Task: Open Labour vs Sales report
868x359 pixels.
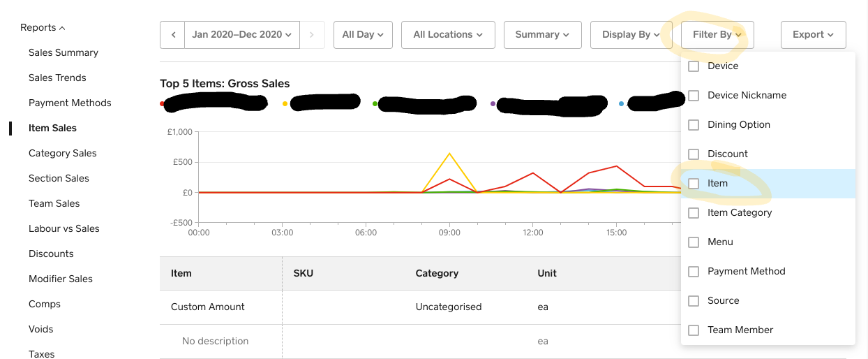Action: pos(64,228)
